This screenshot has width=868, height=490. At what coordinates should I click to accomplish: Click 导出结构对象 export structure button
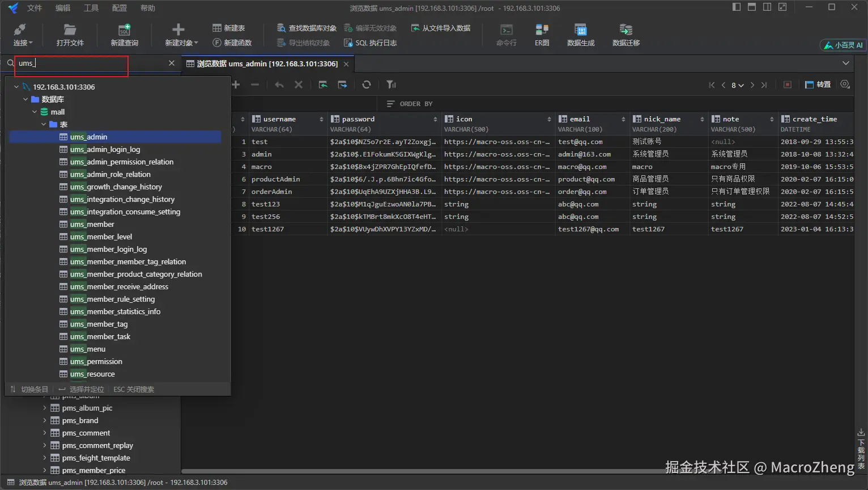303,43
